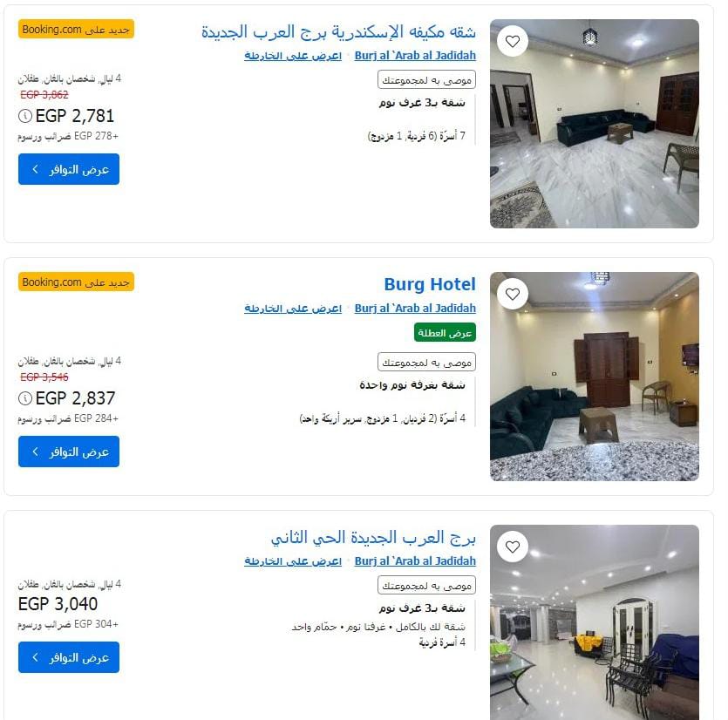Open Burj al 'Arab al Jadidah link under Burg Hotel

coord(415,309)
